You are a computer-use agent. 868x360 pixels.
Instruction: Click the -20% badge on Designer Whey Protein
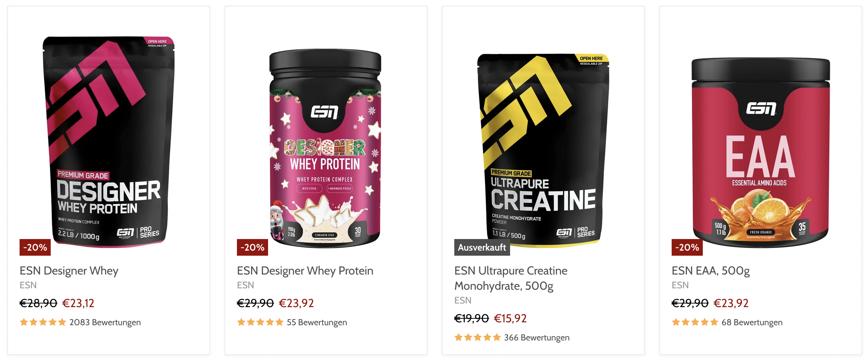pyautogui.click(x=253, y=247)
